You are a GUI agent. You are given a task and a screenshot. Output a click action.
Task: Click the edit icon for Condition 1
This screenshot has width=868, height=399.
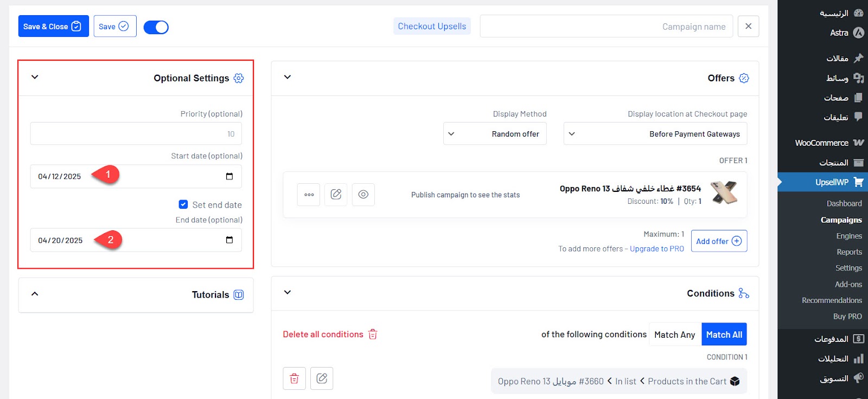click(322, 378)
